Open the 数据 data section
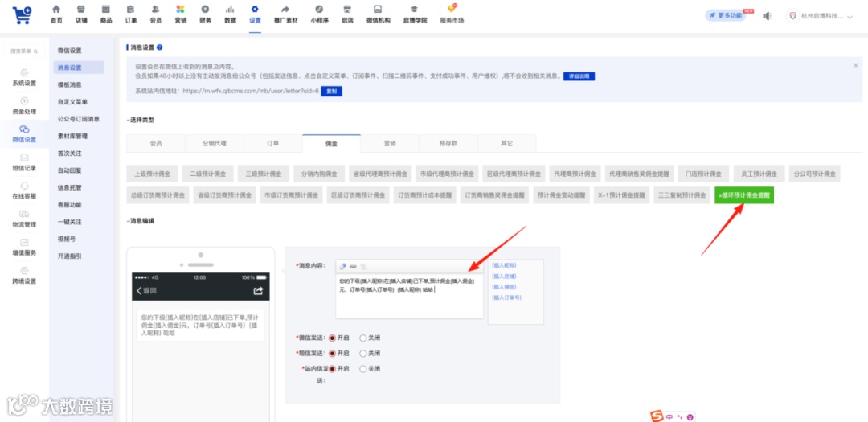Screen dimensions: 868x422 pos(231,14)
